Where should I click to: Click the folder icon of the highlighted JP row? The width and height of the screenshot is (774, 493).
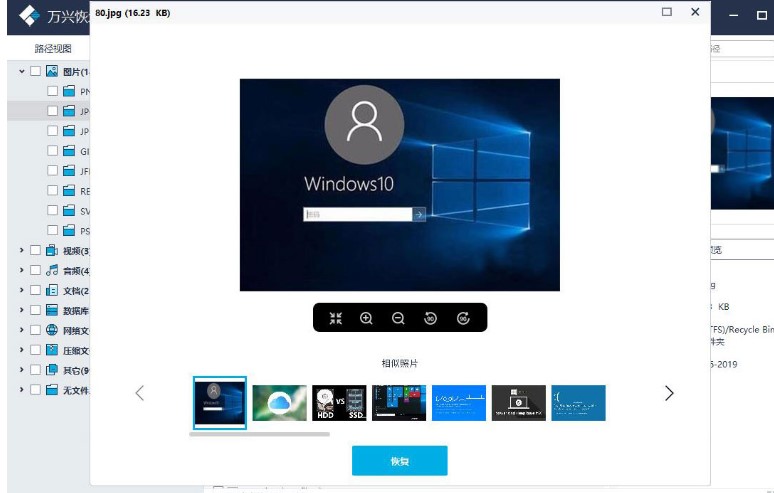tap(69, 111)
